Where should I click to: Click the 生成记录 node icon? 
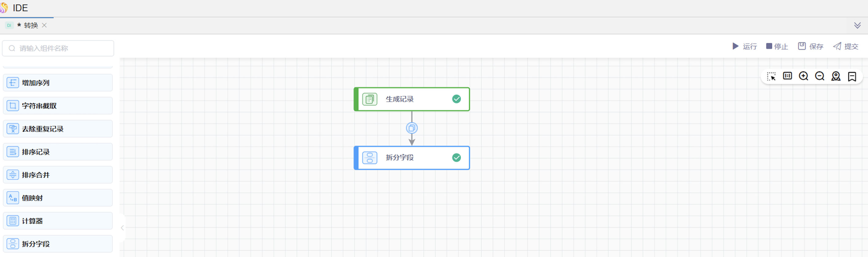(370, 99)
